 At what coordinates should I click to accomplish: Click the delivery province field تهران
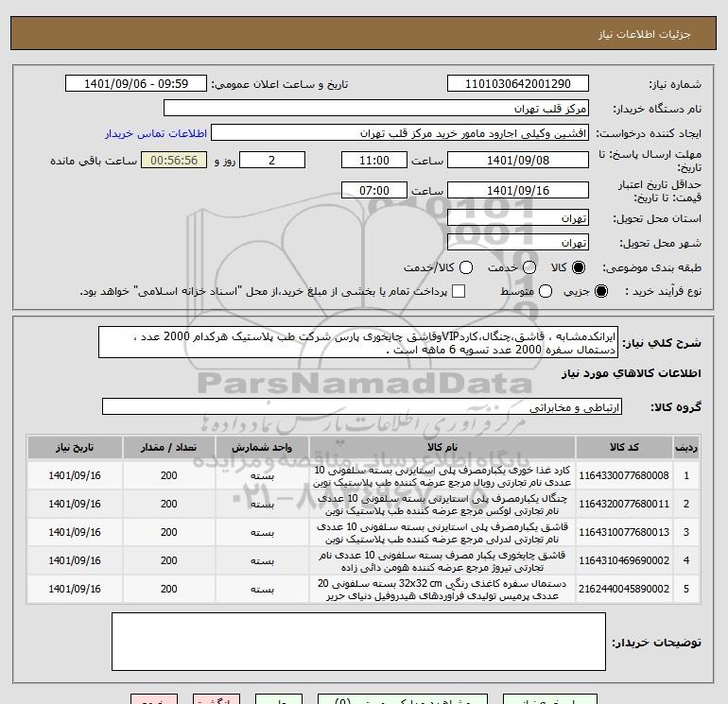point(518,217)
